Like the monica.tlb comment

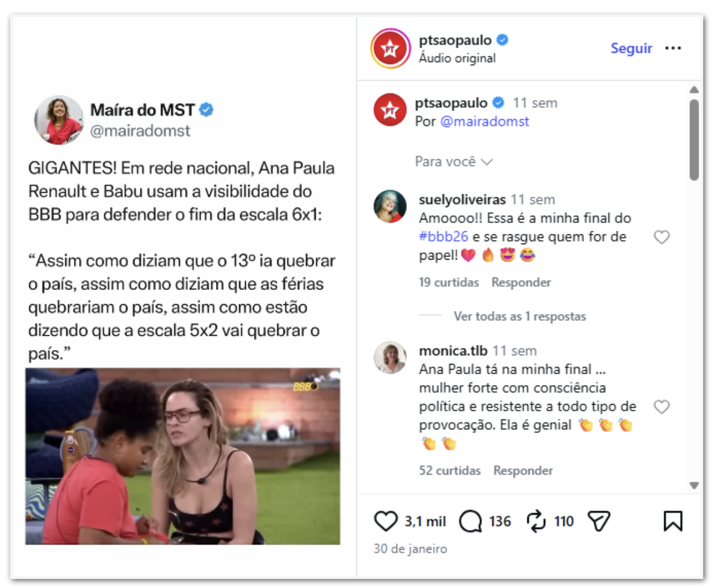coord(662,407)
